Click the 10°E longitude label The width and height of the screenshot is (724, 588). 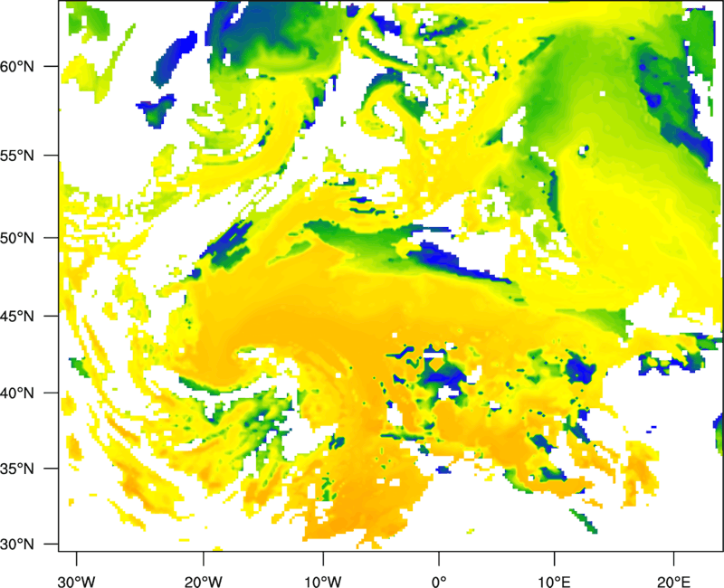[x=554, y=582]
